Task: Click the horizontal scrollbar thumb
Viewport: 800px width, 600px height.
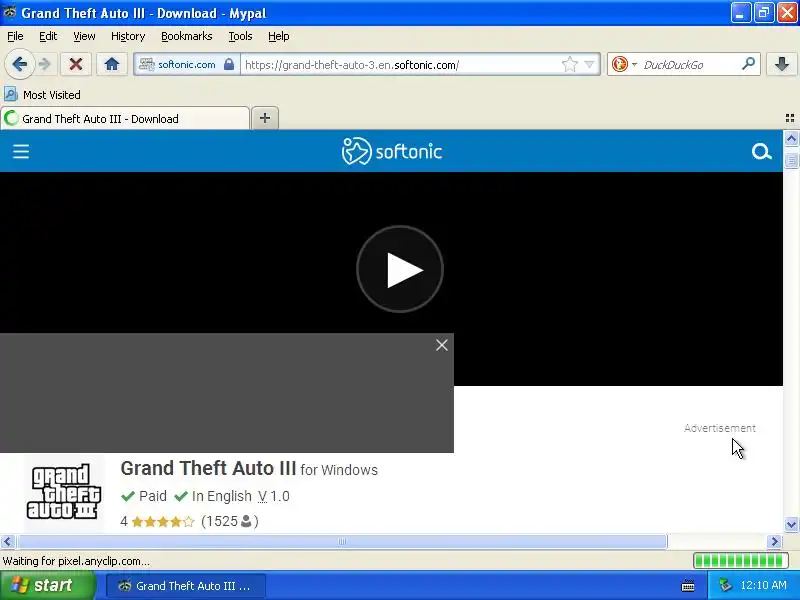Action: (x=342, y=541)
